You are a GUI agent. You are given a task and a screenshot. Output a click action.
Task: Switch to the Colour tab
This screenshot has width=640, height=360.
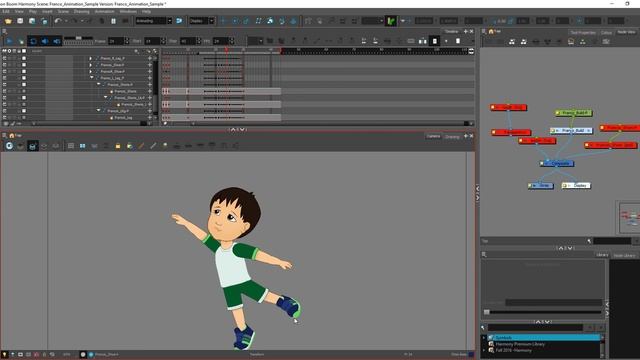(606, 32)
